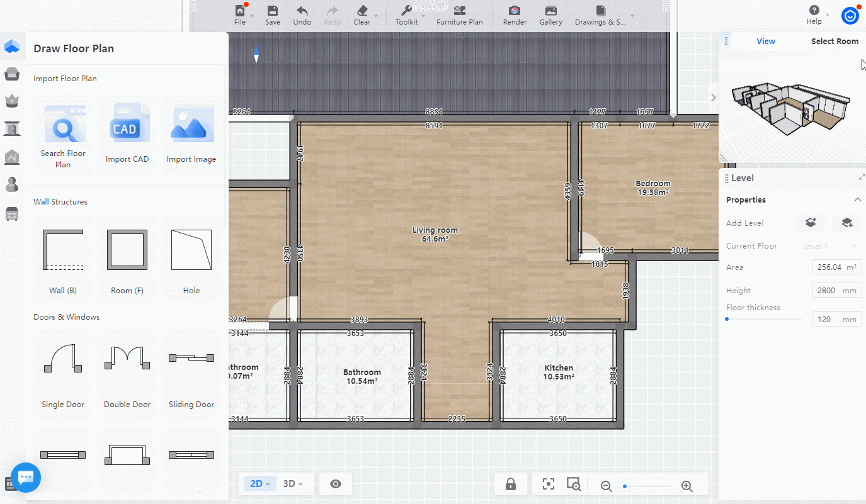866x504 pixels.
Task: Add a level below
Action: tap(847, 222)
